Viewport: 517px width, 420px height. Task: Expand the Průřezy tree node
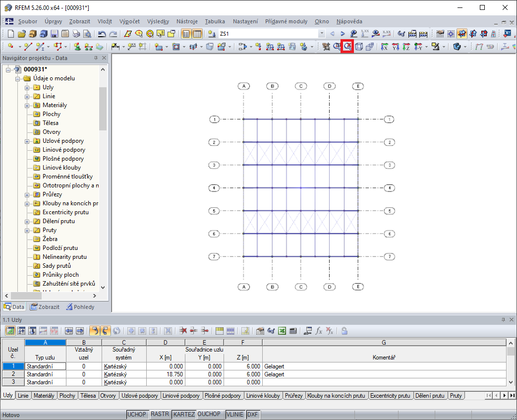tap(27, 195)
